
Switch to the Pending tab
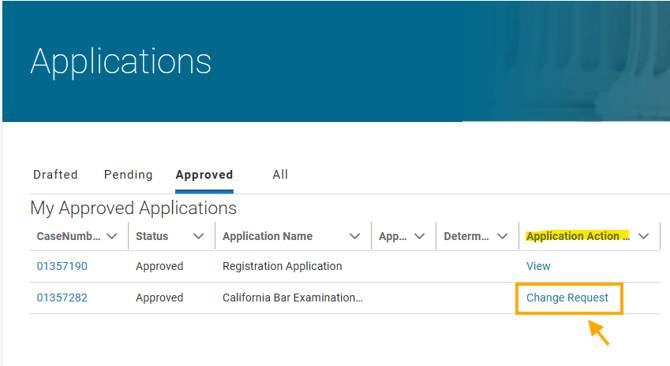coord(128,175)
